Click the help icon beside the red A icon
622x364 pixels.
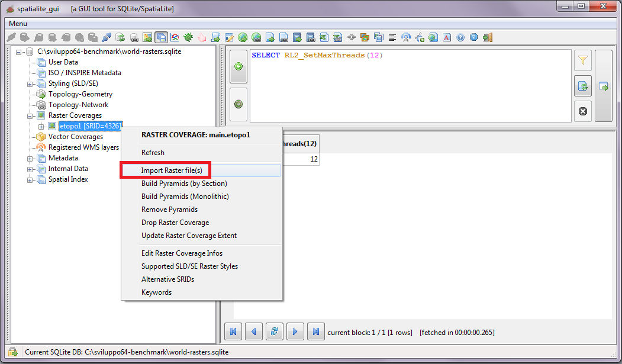pyautogui.click(x=460, y=37)
